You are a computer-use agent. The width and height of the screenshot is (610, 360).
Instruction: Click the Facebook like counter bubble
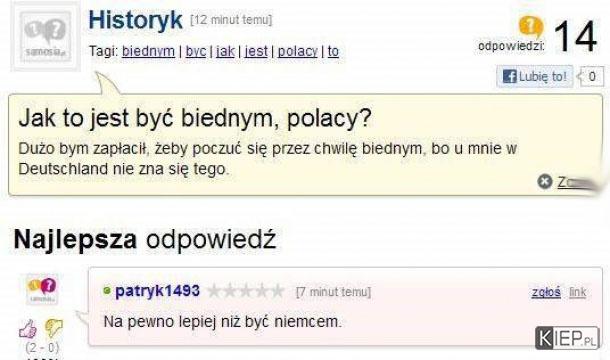pyautogui.click(x=591, y=76)
